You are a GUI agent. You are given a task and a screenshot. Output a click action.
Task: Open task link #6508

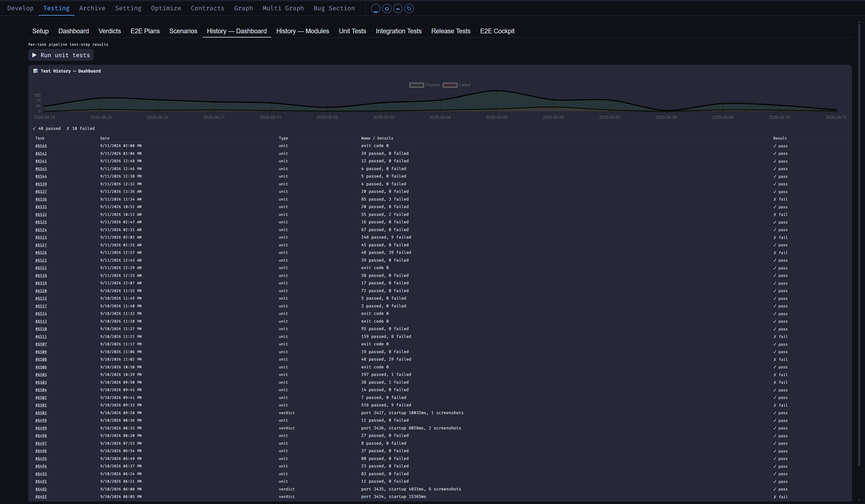(41, 359)
